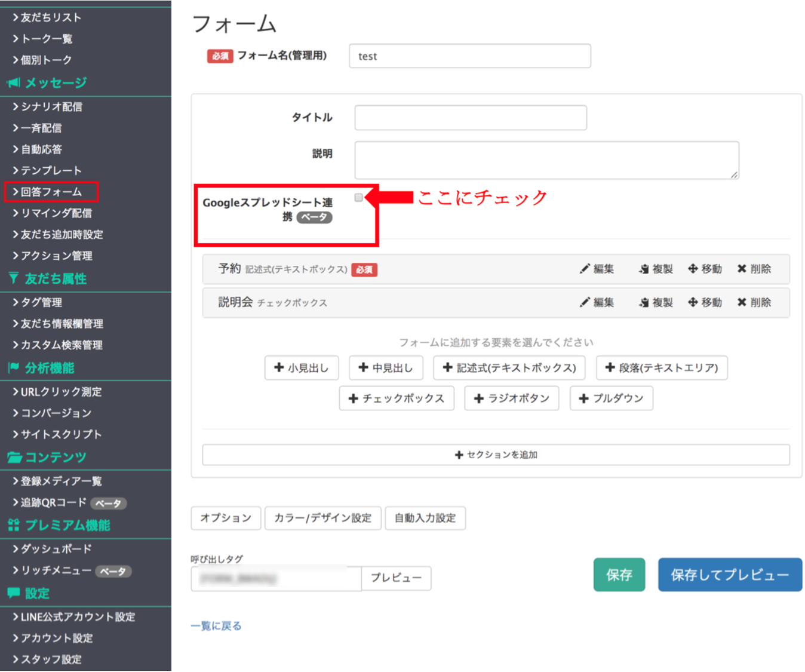Open コンバージョン in sidebar

point(57,413)
